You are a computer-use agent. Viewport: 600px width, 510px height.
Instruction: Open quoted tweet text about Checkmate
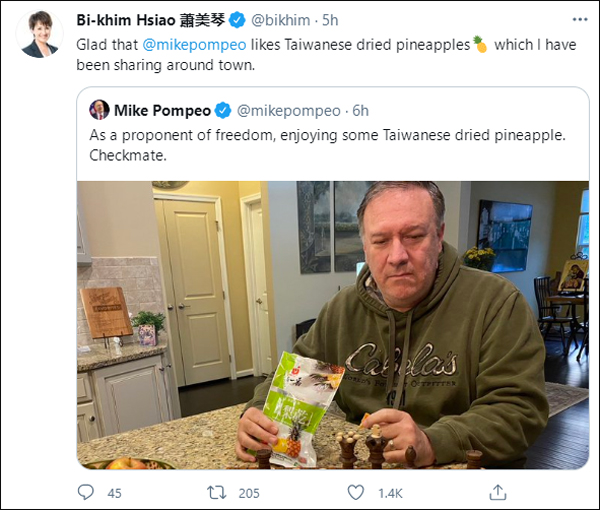click(327, 145)
